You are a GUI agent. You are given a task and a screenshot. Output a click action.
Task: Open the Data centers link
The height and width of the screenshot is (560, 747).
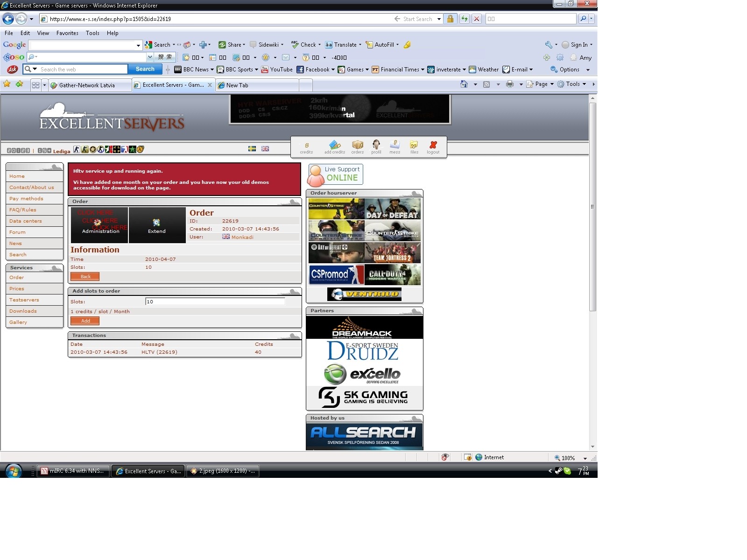pos(26,221)
